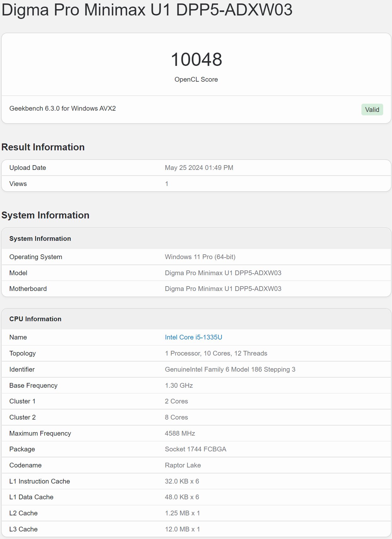Select the 1.30 GHz value
Viewport: 392px width, 539px height.
point(179,385)
